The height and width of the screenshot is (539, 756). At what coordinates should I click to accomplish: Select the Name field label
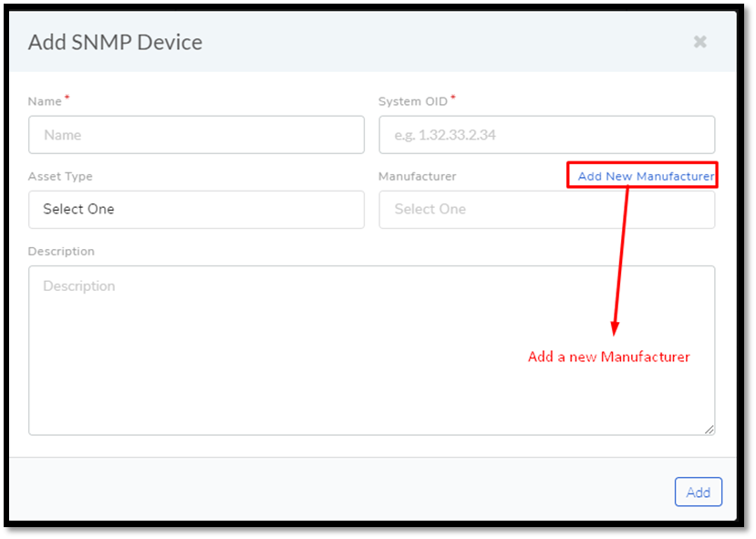click(45, 101)
